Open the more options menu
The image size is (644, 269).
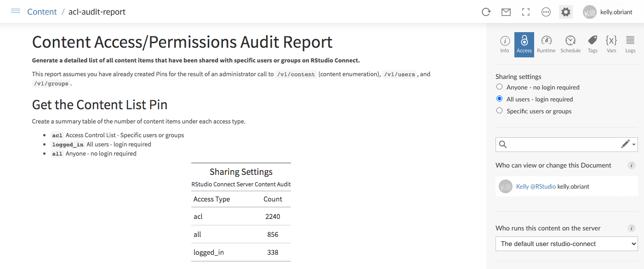(x=546, y=12)
